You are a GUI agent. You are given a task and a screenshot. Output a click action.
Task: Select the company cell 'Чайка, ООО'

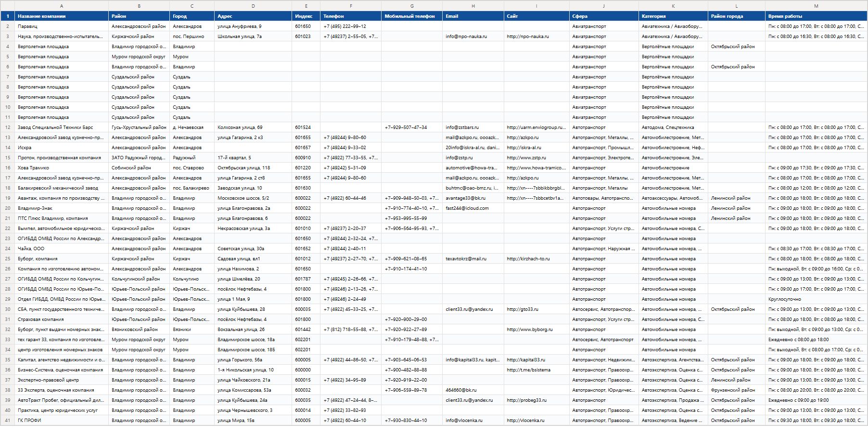point(62,249)
